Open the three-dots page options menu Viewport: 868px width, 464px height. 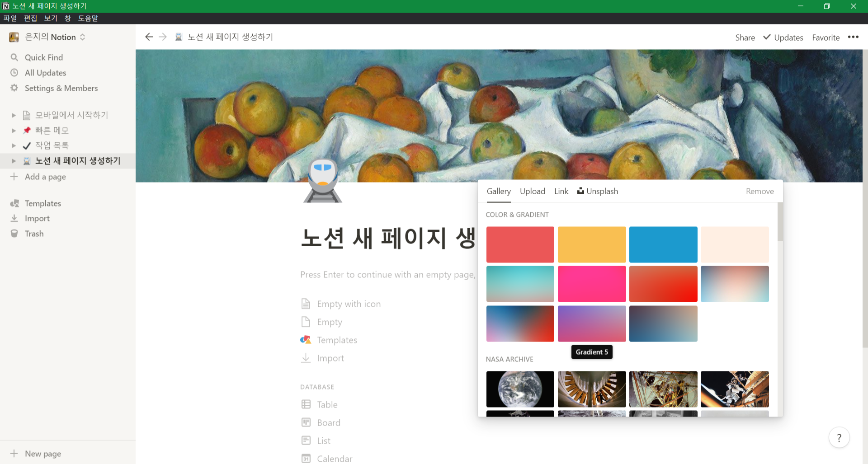point(853,37)
